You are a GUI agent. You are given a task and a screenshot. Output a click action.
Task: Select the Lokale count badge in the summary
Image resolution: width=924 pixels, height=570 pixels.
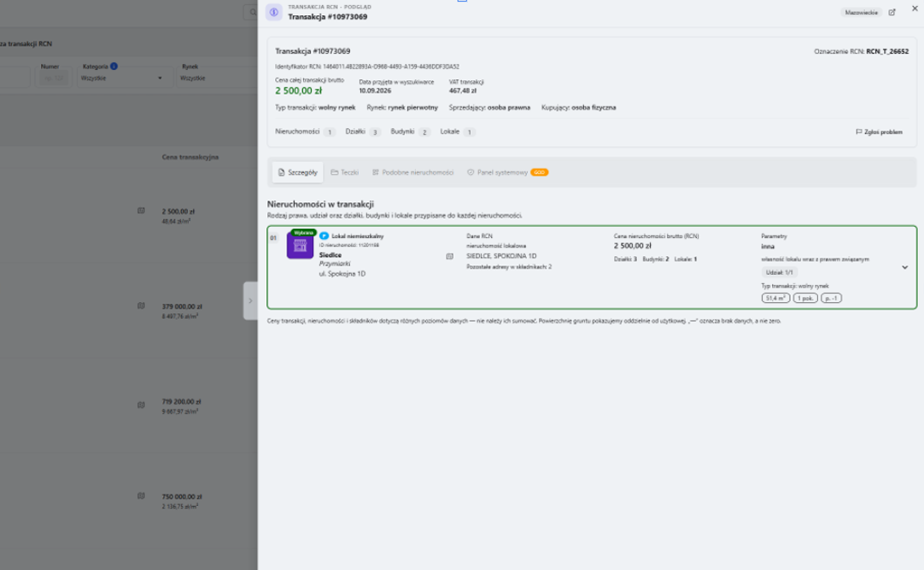click(470, 132)
